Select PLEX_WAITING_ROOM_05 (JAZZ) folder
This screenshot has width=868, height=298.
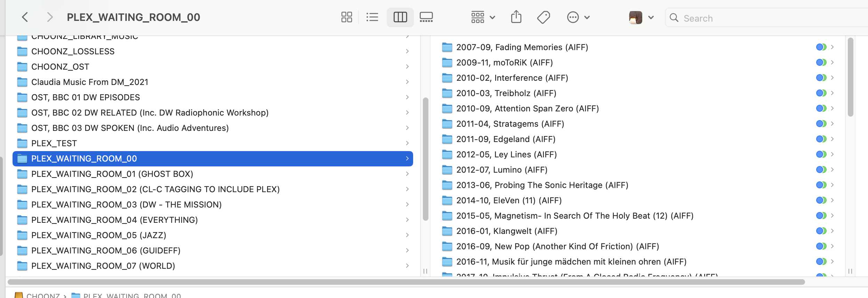click(x=98, y=235)
